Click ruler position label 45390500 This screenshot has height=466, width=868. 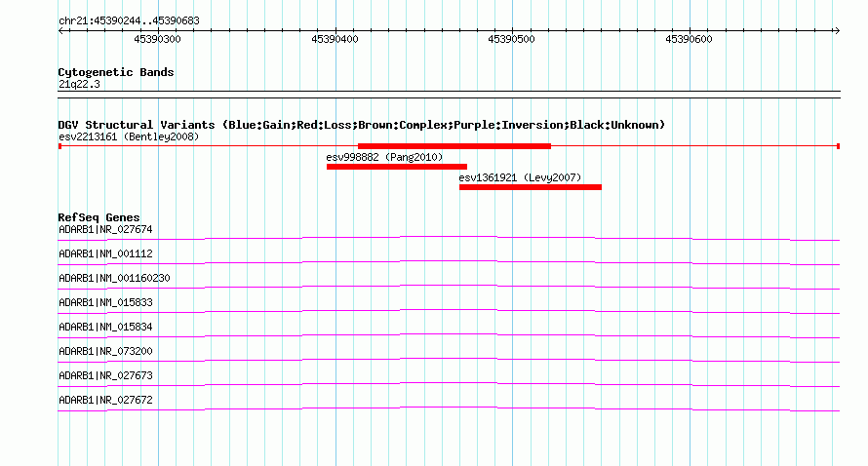pyautogui.click(x=511, y=39)
